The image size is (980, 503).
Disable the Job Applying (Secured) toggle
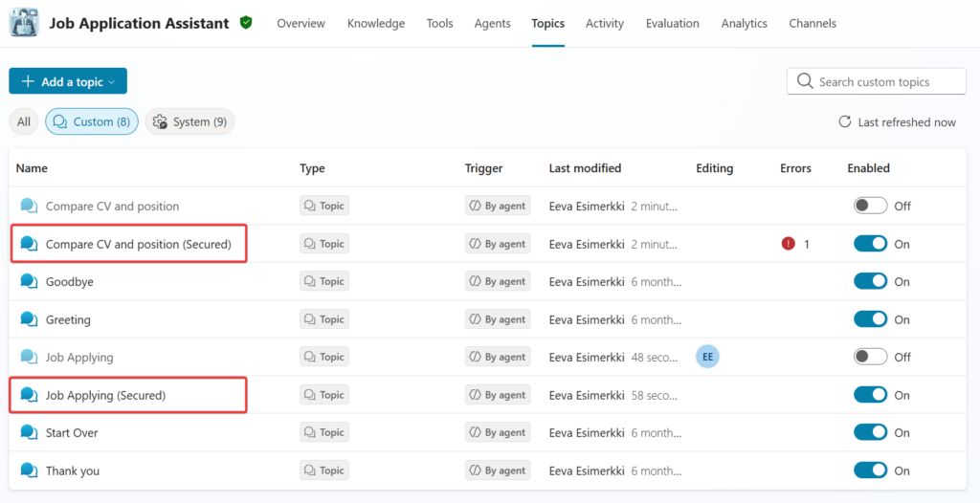coord(871,395)
